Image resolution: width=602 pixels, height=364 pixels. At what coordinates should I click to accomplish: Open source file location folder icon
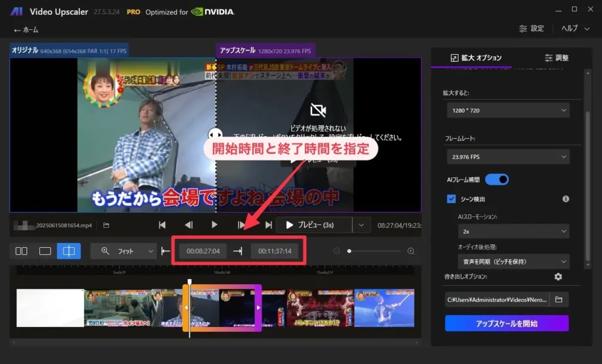point(106,225)
